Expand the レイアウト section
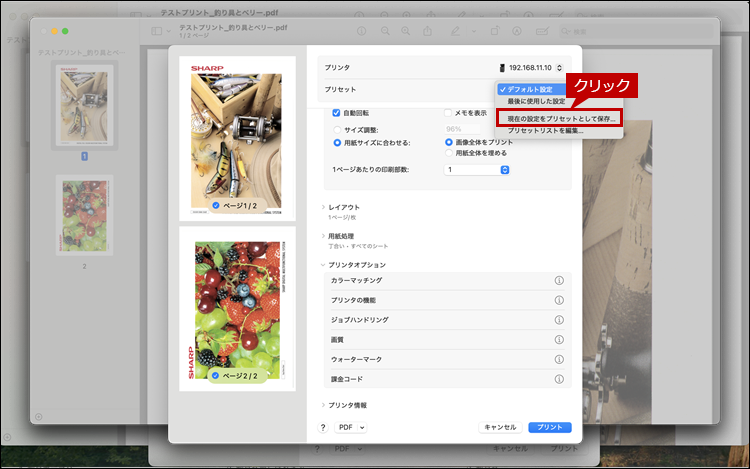This screenshot has width=750, height=469. tap(323, 207)
